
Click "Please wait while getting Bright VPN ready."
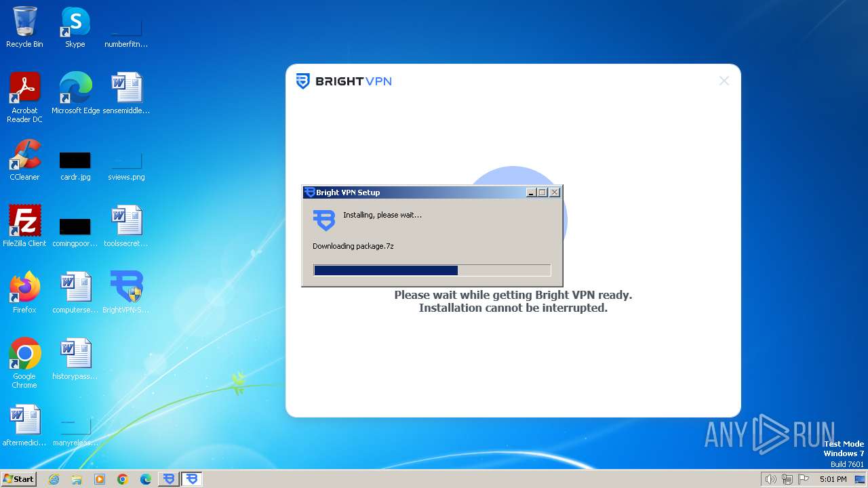click(513, 295)
